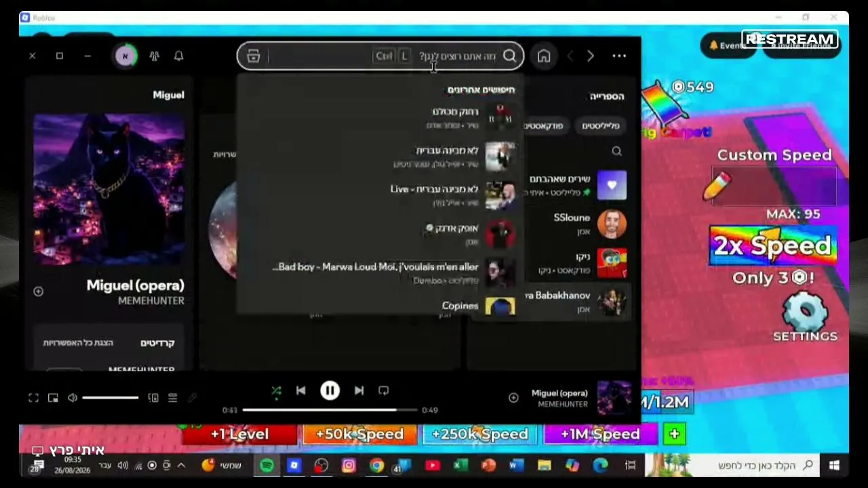Select the recent search Copines

380,306
